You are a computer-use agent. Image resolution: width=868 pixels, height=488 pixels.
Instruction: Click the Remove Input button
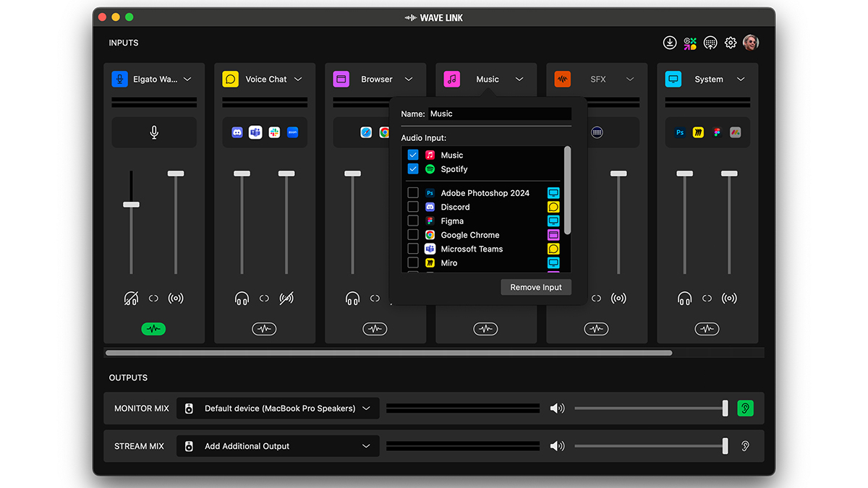[x=536, y=287]
